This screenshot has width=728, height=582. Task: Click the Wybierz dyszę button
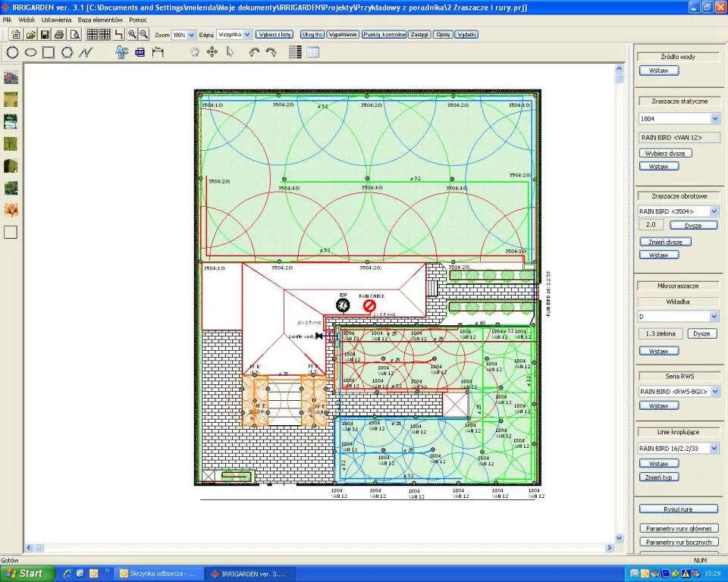665,153
